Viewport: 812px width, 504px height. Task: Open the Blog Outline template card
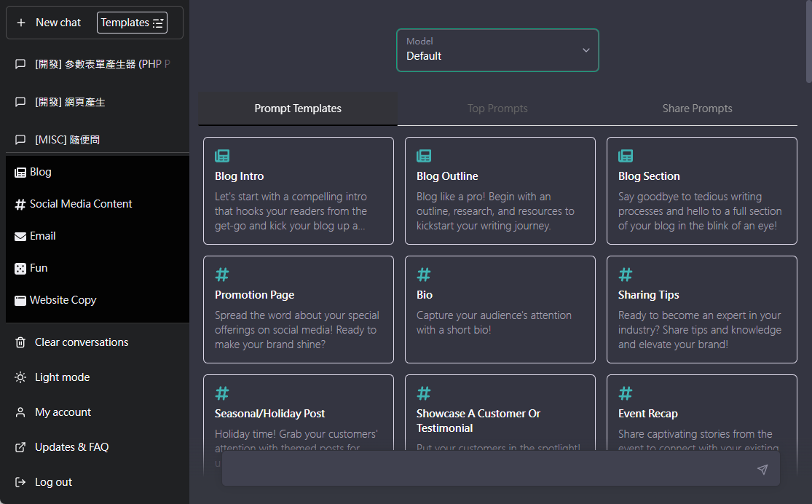point(500,191)
